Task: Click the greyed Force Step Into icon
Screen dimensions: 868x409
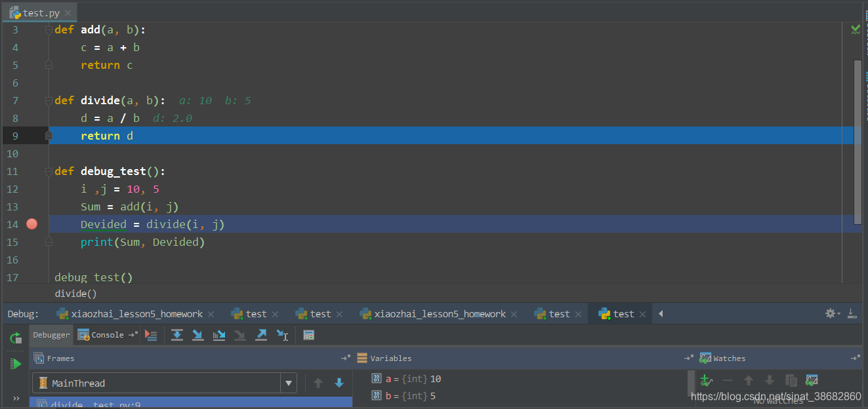Action: tap(240, 335)
